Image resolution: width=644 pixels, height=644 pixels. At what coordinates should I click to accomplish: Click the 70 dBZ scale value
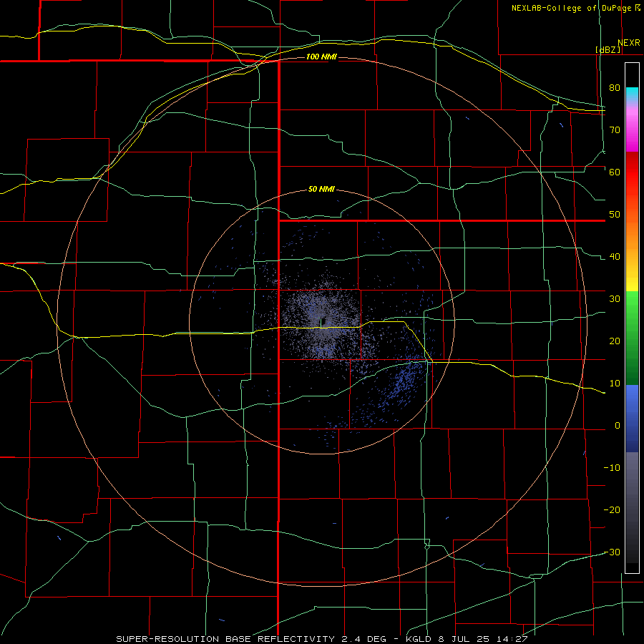[x=615, y=130]
